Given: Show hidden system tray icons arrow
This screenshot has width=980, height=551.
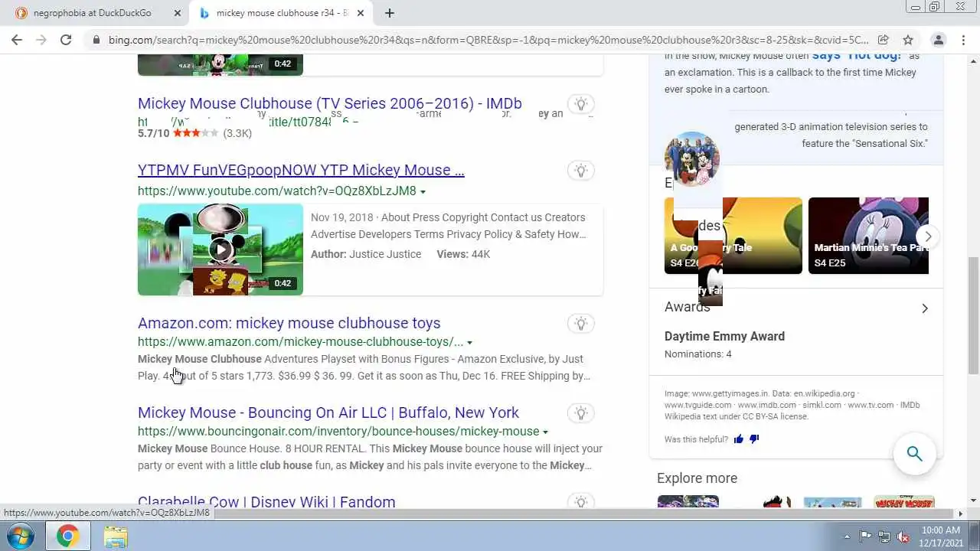Looking at the screenshot, I should pyautogui.click(x=847, y=536).
